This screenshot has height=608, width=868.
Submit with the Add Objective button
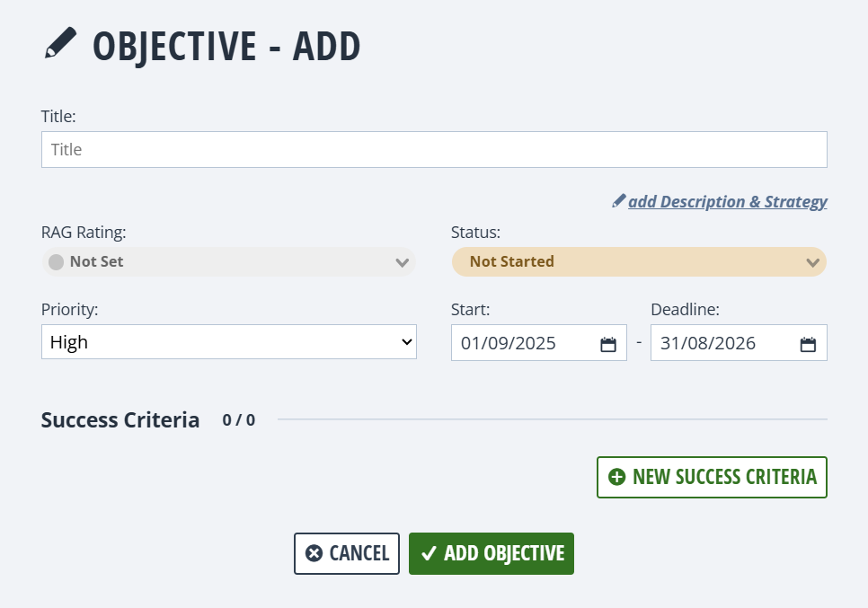[492, 553]
